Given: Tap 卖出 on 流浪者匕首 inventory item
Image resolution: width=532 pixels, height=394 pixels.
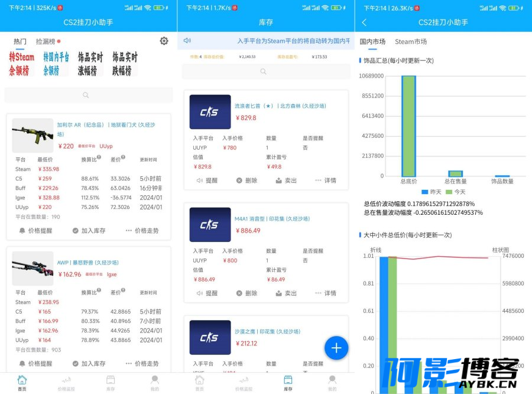Looking at the screenshot, I should point(286,180).
